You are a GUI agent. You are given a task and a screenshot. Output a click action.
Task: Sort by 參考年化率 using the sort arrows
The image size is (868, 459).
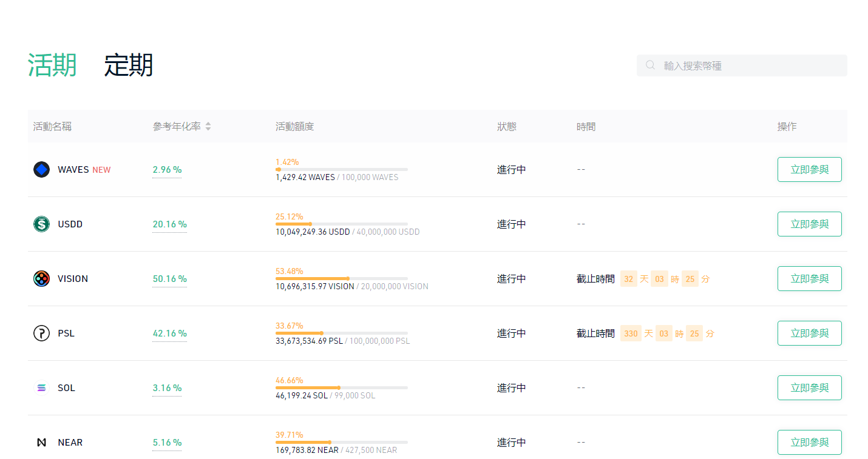click(208, 127)
